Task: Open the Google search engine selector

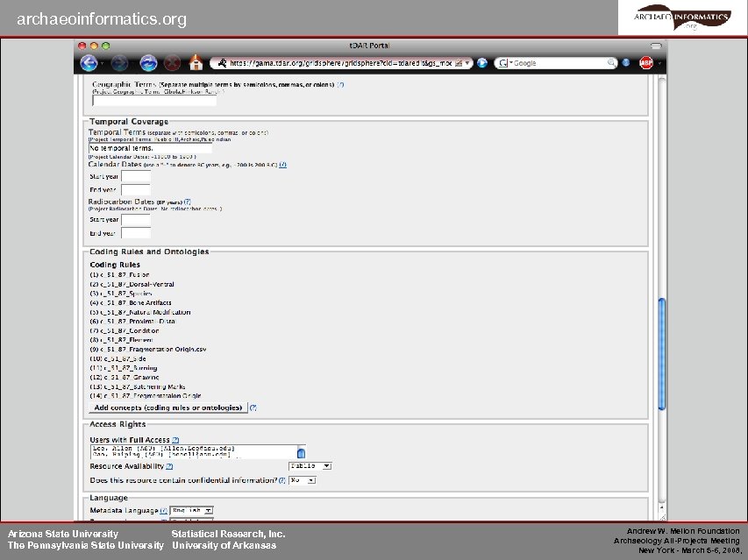Action: click(504, 63)
